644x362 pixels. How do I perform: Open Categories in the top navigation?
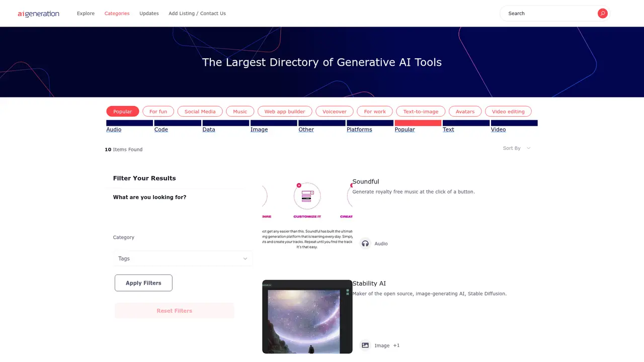[117, 14]
